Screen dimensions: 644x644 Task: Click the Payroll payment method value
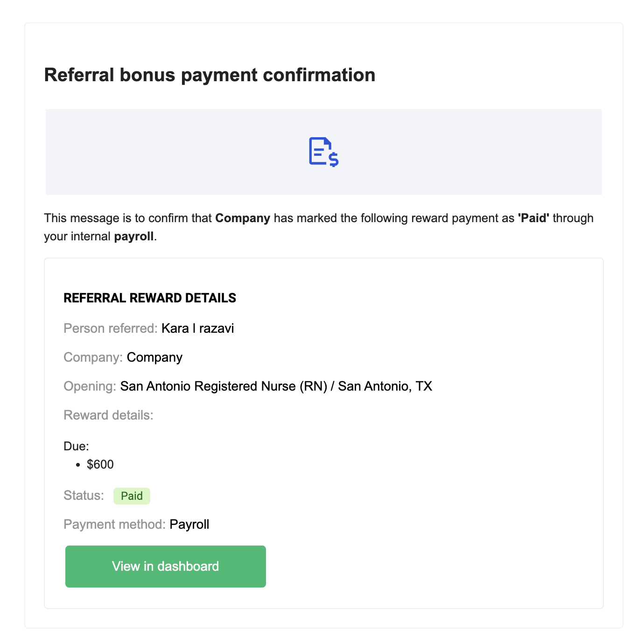[189, 525]
